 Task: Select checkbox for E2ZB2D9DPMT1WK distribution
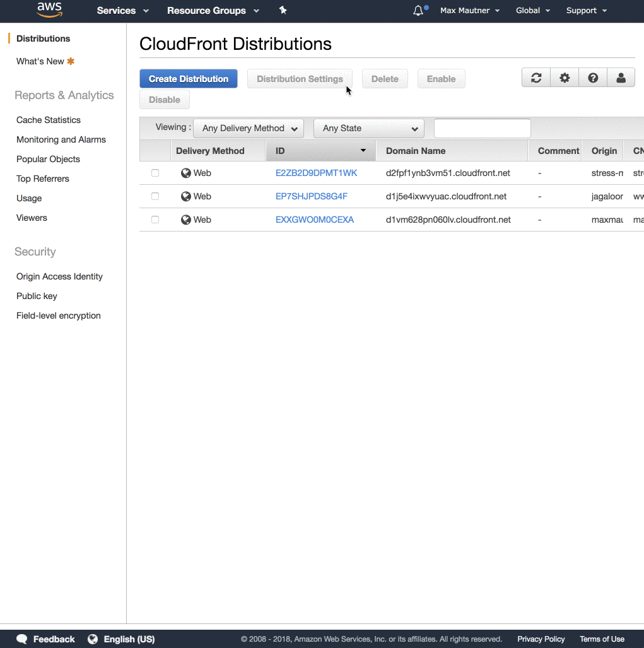[155, 173]
